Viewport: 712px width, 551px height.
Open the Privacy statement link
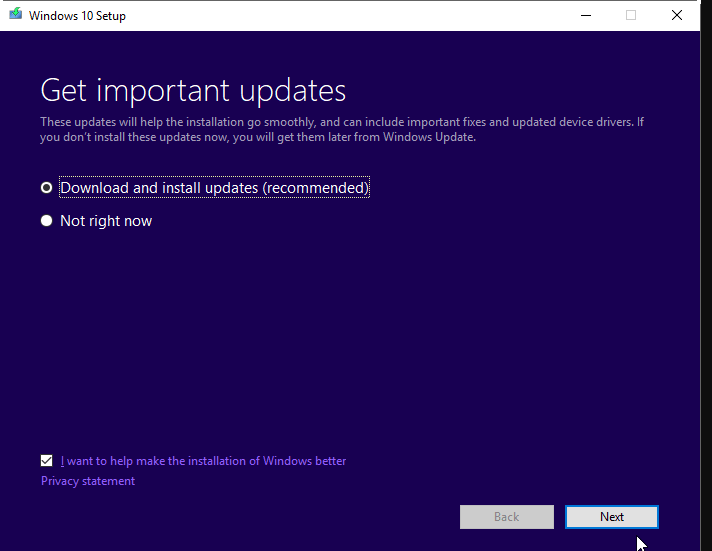click(x=88, y=481)
